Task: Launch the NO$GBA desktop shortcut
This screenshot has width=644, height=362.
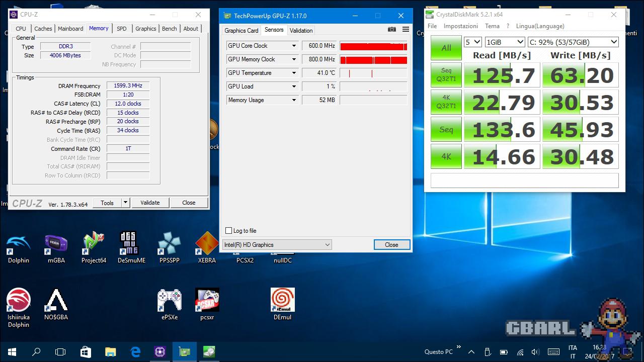Action: (x=56, y=304)
